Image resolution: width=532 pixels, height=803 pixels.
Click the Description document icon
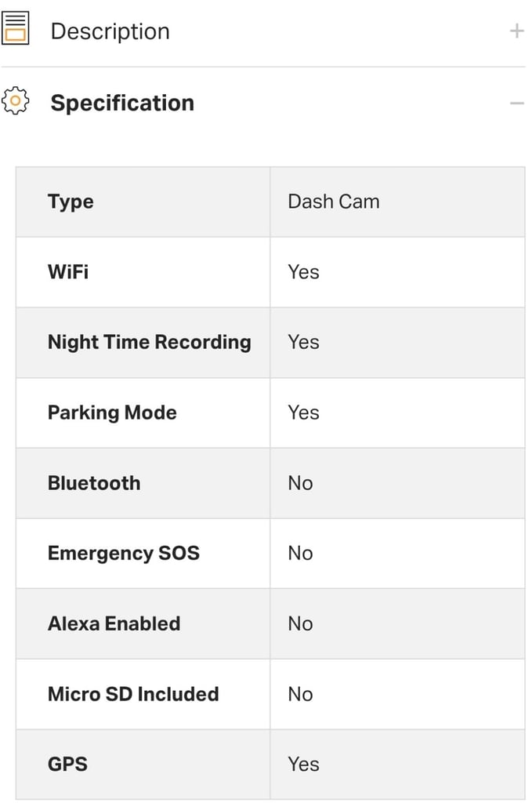[x=15, y=29]
